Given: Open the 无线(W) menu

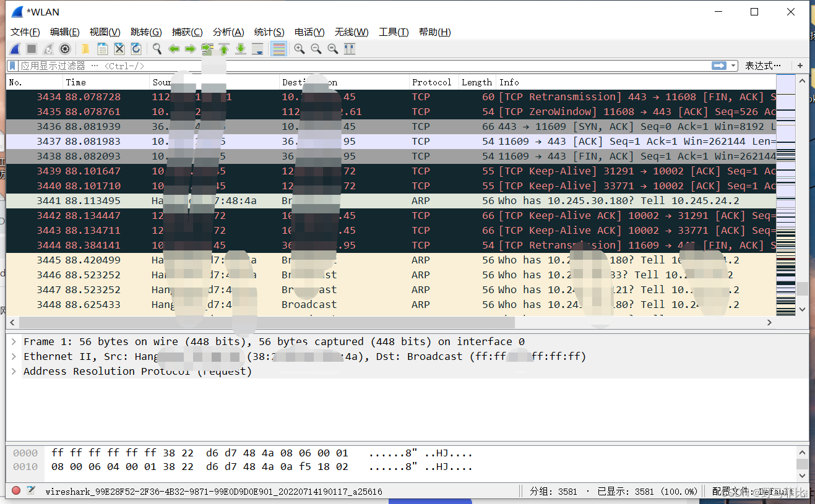Looking at the screenshot, I should coord(351,32).
